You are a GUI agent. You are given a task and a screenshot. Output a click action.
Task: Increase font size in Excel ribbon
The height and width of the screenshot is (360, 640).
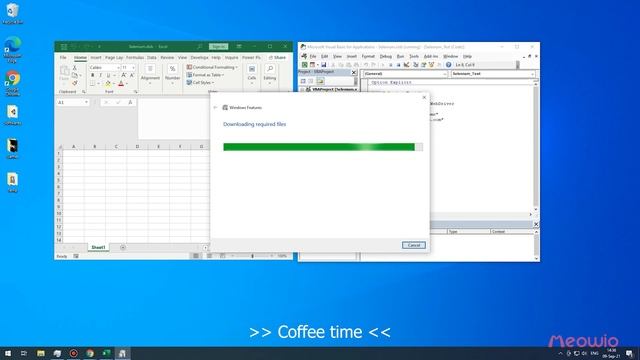click(x=124, y=76)
